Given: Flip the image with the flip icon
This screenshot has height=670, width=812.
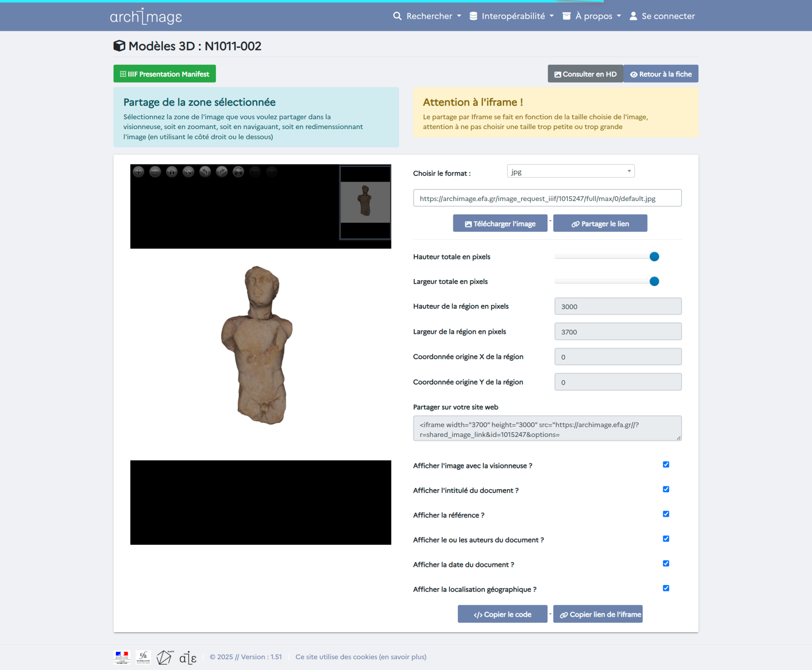Looking at the screenshot, I should (x=238, y=172).
